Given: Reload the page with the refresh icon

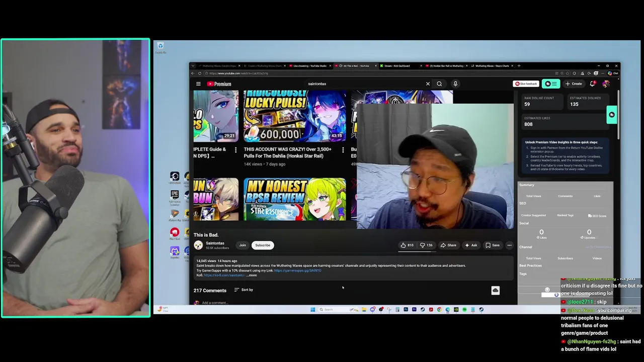Looking at the screenshot, I should [x=200, y=73].
